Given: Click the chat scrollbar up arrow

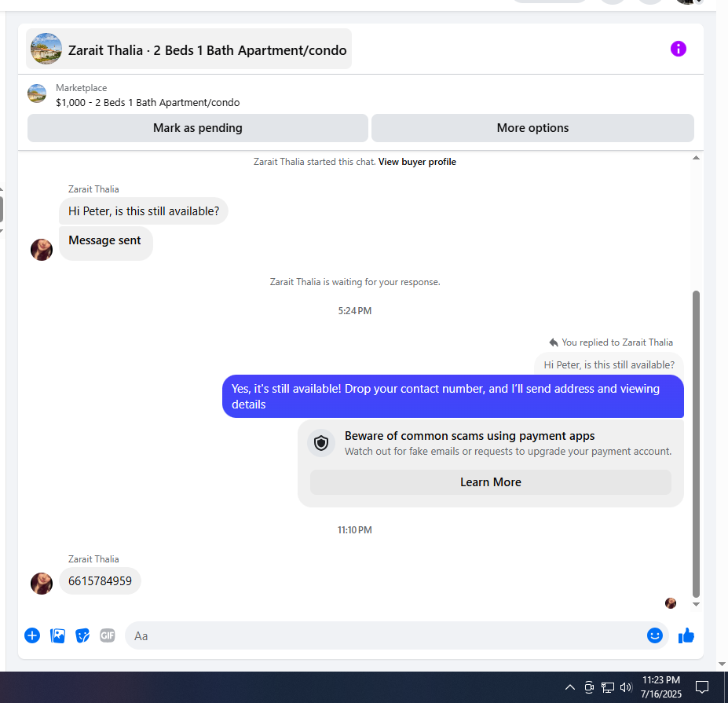Looking at the screenshot, I should click(696, 158).
